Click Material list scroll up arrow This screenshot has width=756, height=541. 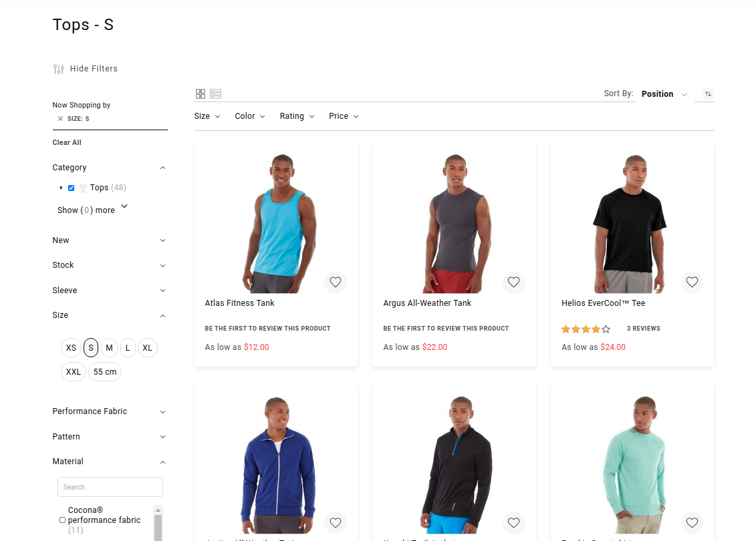pos(158,510)
